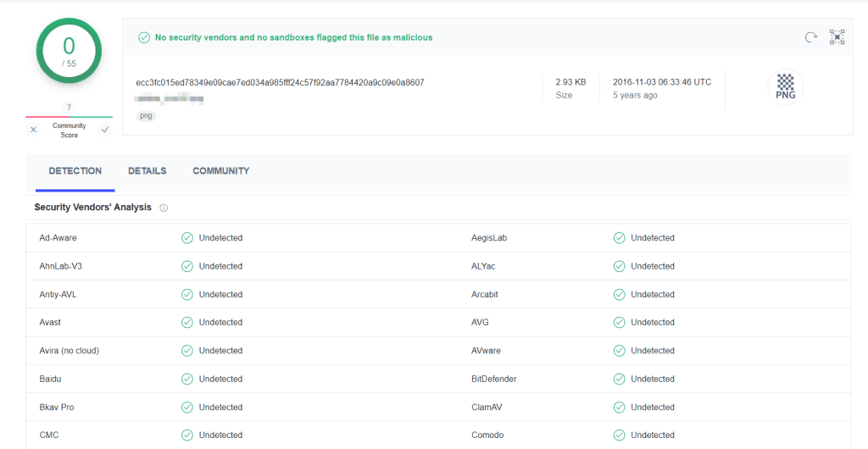The image size is (868, 449).
Task: Click the CMC vendor name
Action: [x=48, y=435]
